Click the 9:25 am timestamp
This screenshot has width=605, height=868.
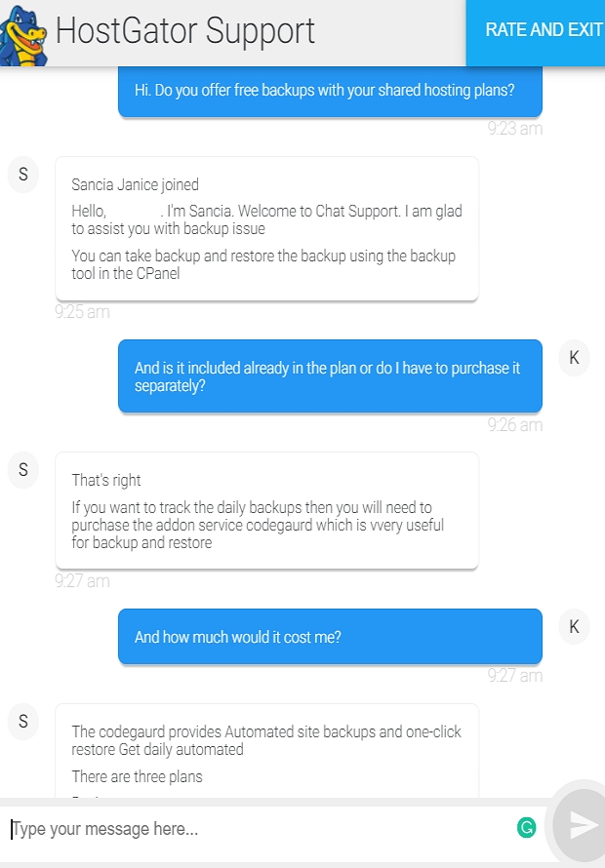pos(82,312)
